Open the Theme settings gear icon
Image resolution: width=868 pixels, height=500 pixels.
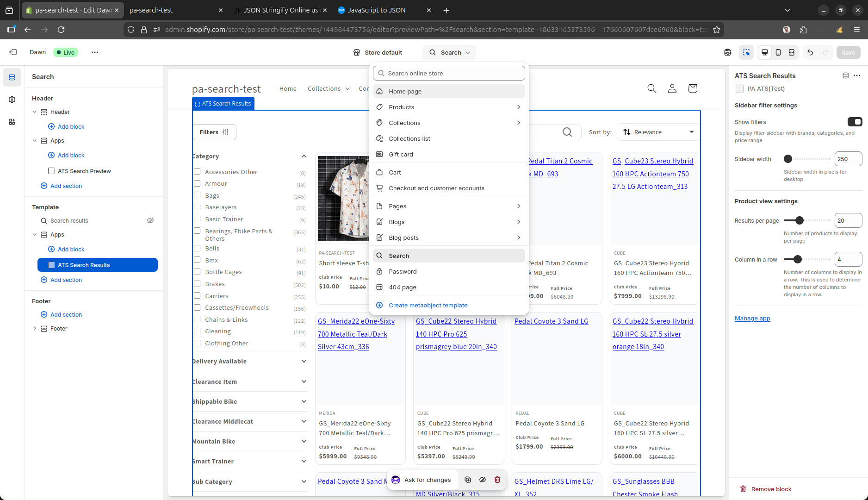pyautogui.click(x=12, y=100)
